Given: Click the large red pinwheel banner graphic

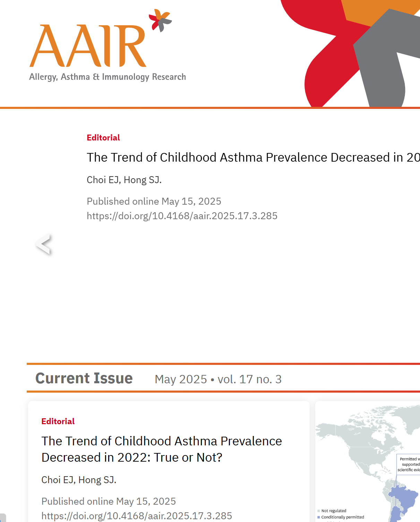Looking at the screenshot, I should point(350,53).
